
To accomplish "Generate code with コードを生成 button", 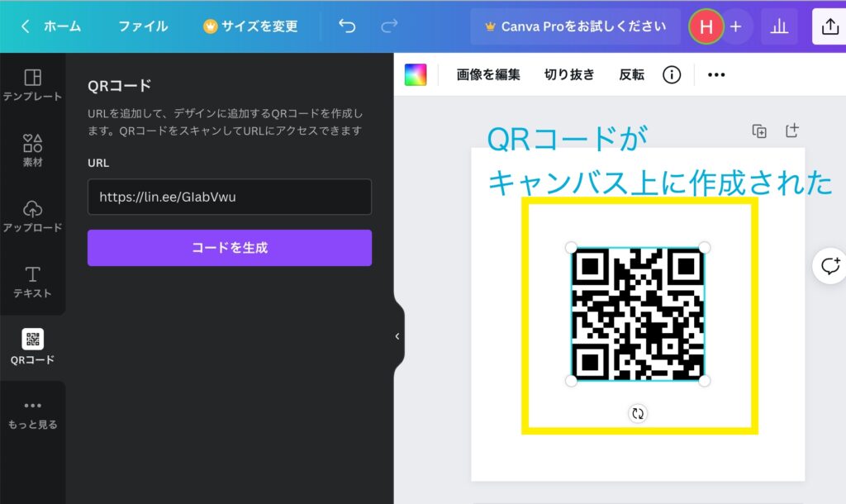I will [x=230, y=248].
